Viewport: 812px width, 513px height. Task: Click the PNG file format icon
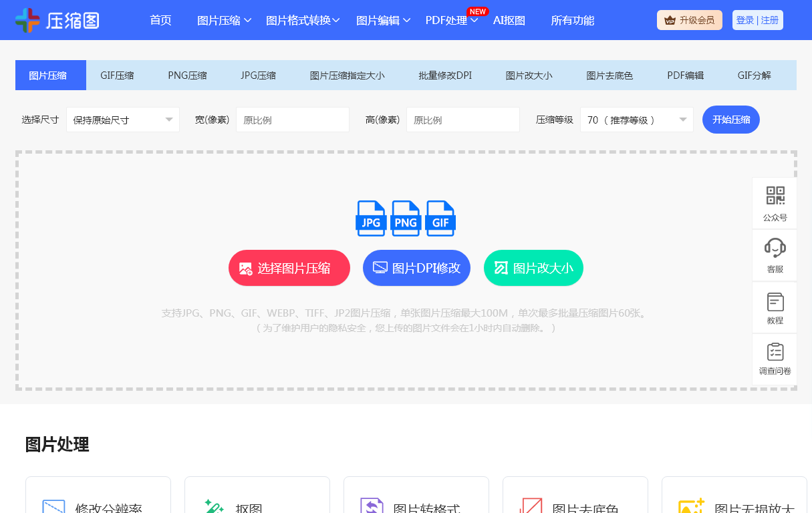pyautogui.click(x=406, y=218)
